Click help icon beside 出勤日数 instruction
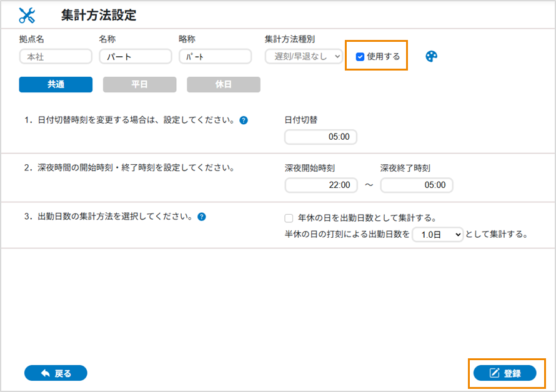 click(x=202, y=217)
